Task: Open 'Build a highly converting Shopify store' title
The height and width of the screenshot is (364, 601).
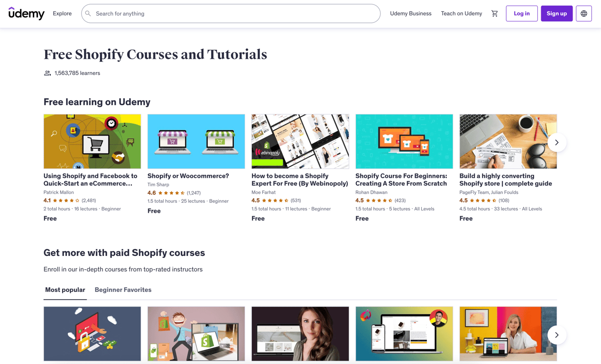Action: (506, 180)
